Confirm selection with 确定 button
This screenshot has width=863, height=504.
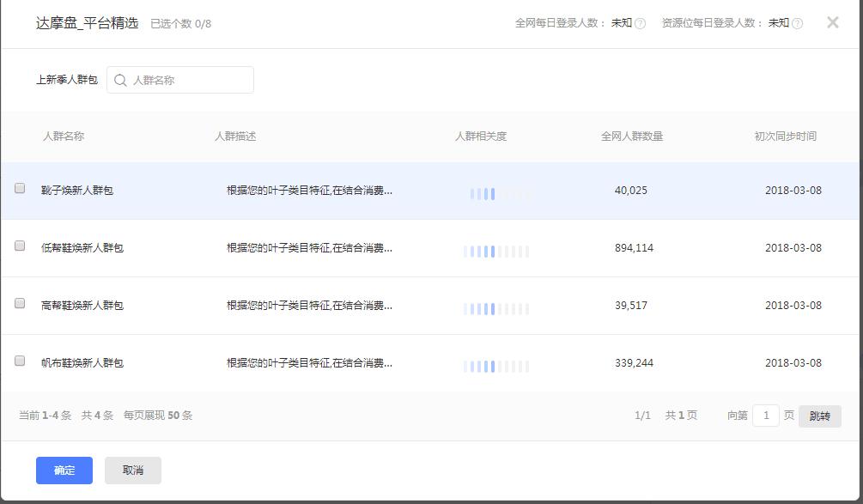coord(64,470)
